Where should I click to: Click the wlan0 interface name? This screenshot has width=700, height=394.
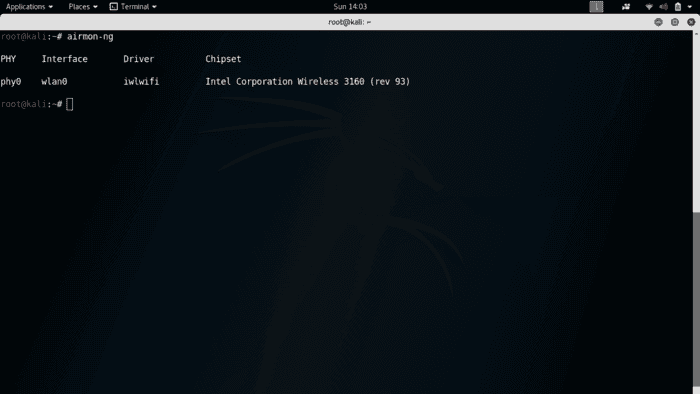click(54, 82)
